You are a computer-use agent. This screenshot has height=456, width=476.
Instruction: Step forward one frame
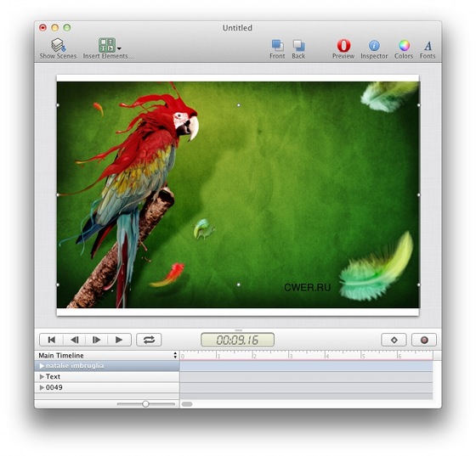[x=97, y=340]
